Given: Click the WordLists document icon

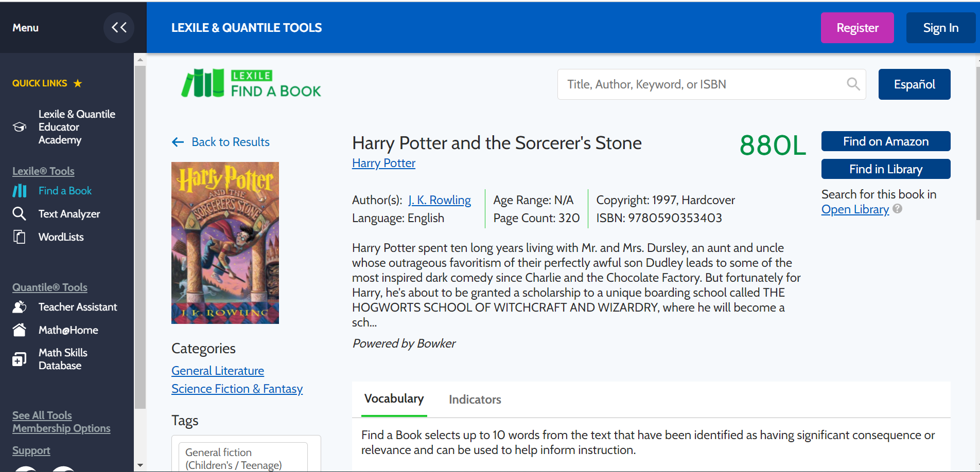Looking at the screenshot, I should click(x=19, y=237).
